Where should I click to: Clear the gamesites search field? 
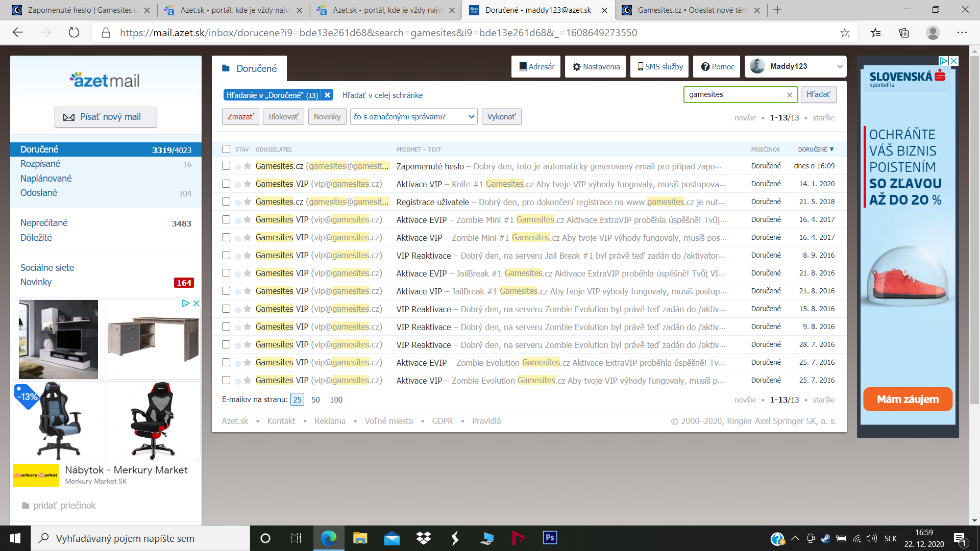789,95
